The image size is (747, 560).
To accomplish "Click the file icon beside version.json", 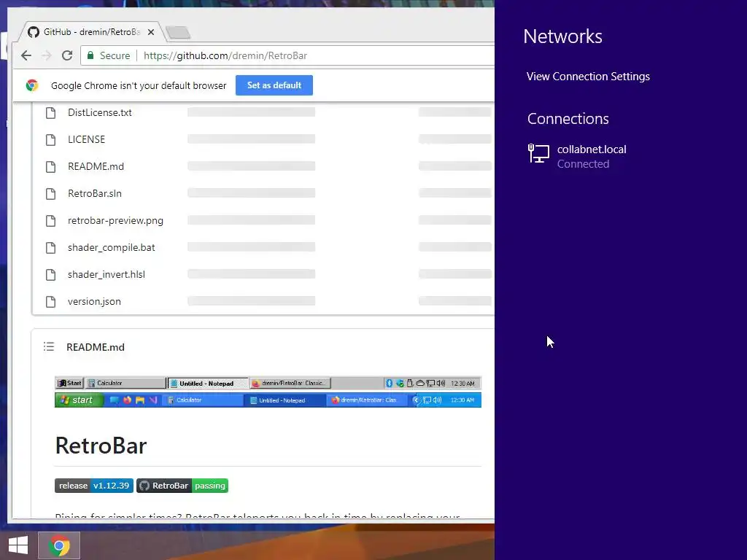I will [50, 302].
